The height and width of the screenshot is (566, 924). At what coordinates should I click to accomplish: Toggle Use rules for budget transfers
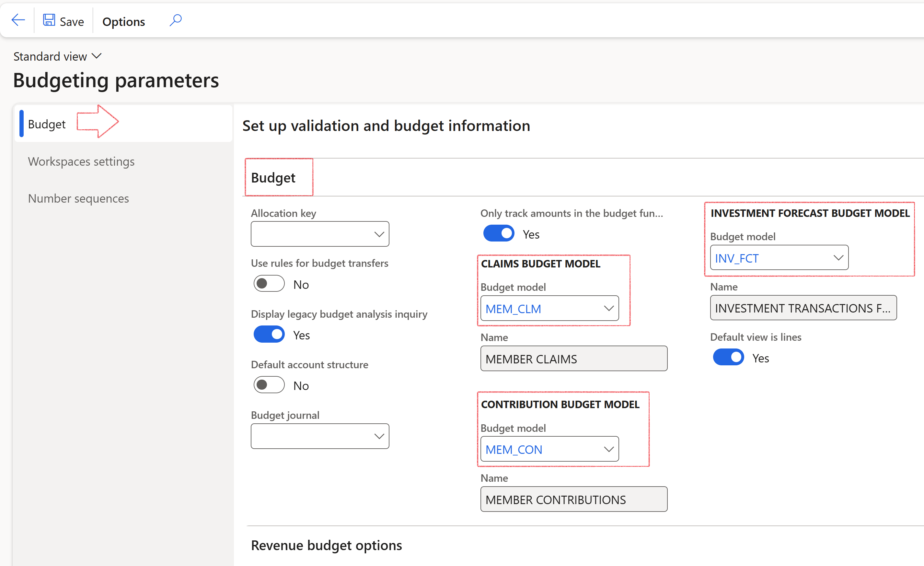pyautogui.click(x=269, y=284)
